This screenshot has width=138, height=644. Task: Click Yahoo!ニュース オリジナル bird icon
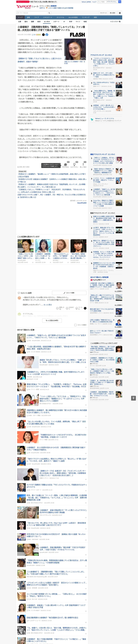92,119
